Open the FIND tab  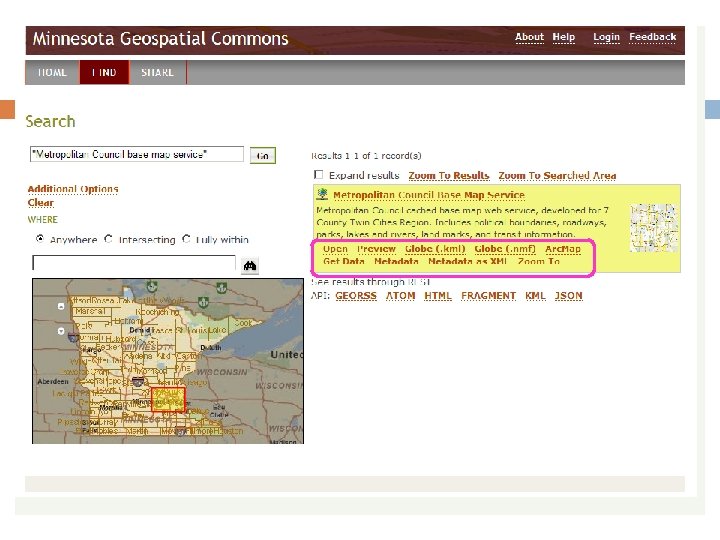[x=104, y=73]
